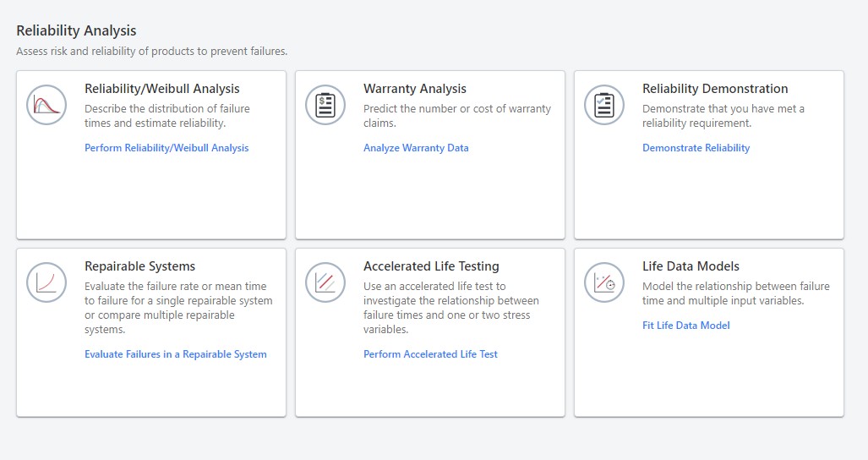This screenshot has height=460, width=868.
Task: Click the Warranty Analysis dollar clipboard icon
Action: 325,105
